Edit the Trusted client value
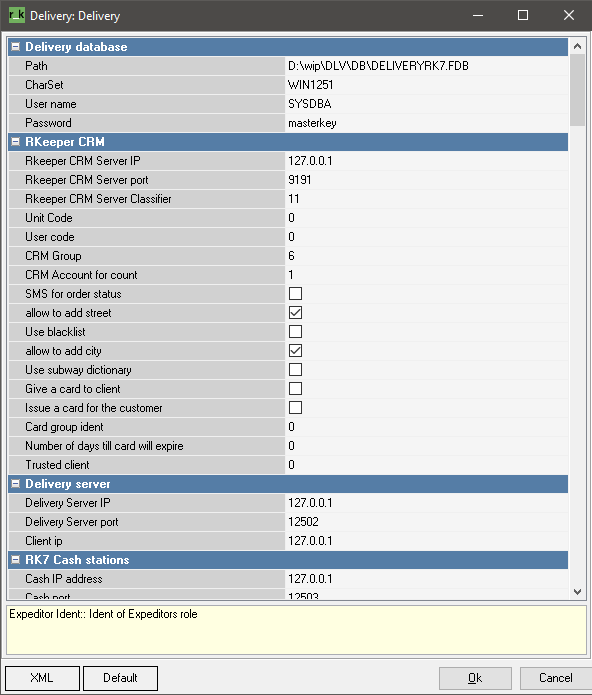This screenshot has height=695, width=592. 426,465
